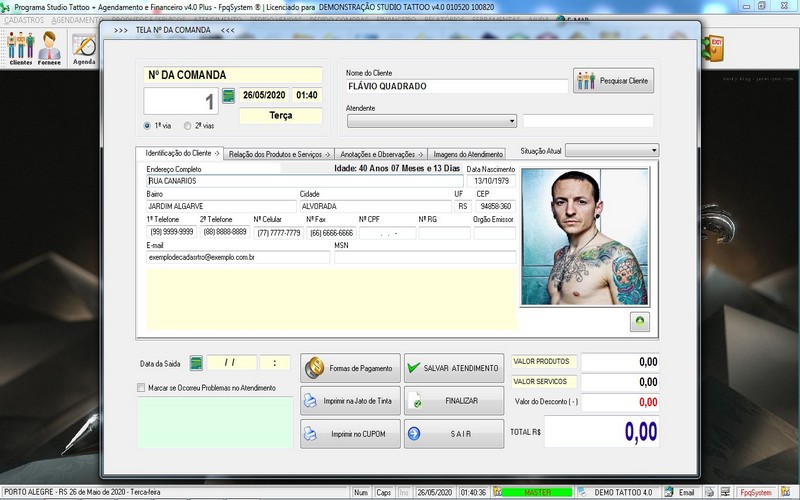Click green photo load button under client picture
Viewport: 800px width, 500px height.
(639, 321)
